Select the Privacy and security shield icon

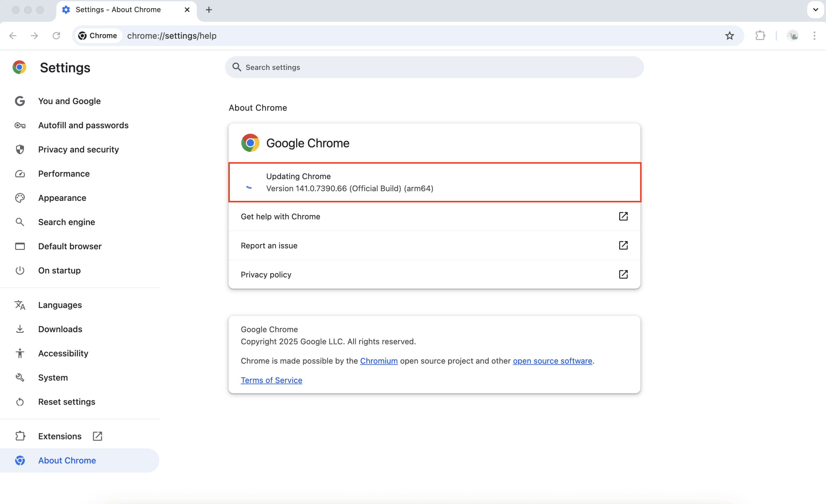click(20, 149)
